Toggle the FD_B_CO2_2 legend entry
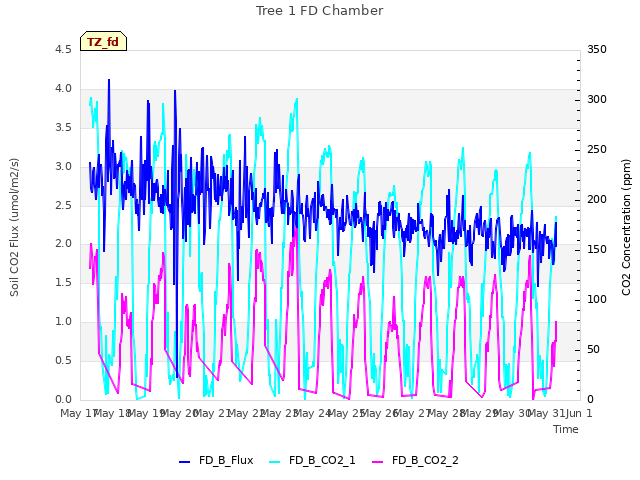 coord(415,460)
